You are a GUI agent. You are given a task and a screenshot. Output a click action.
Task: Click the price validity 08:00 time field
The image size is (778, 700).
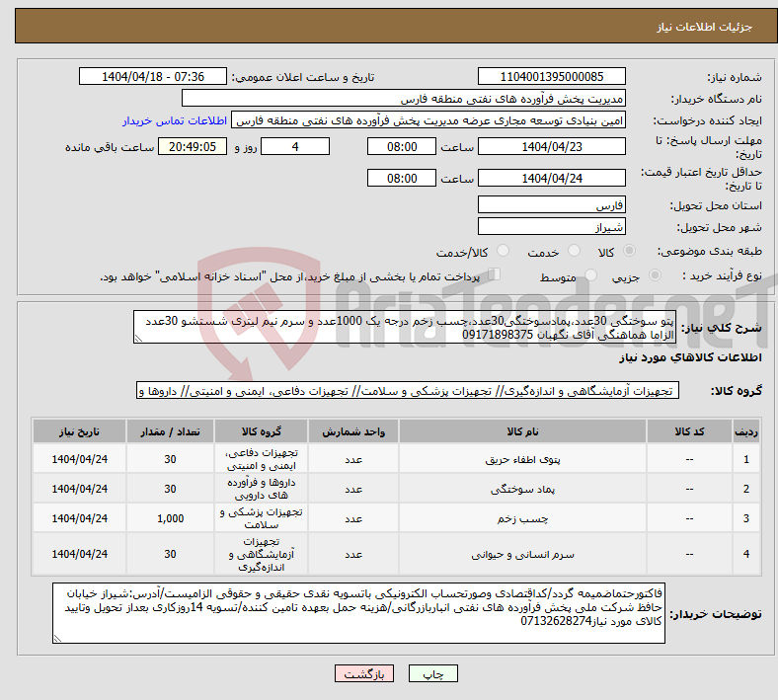coord(402,178)
